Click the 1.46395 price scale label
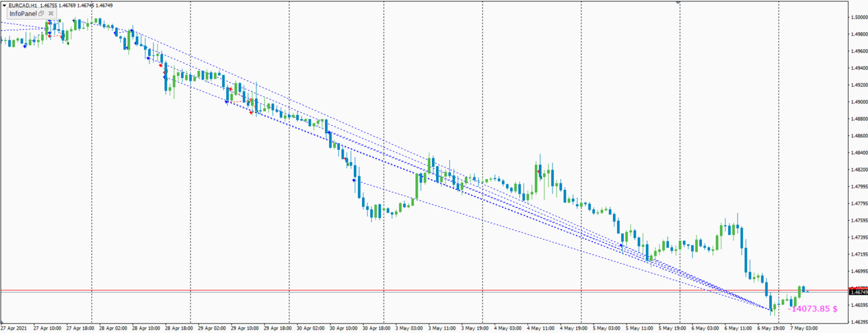Viewport: 868px width, 333px height. [x=859, y=322]
